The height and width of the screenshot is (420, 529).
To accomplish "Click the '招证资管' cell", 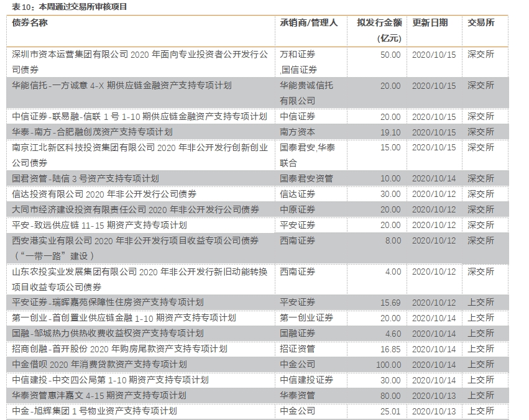I will (x=297, y=349).
